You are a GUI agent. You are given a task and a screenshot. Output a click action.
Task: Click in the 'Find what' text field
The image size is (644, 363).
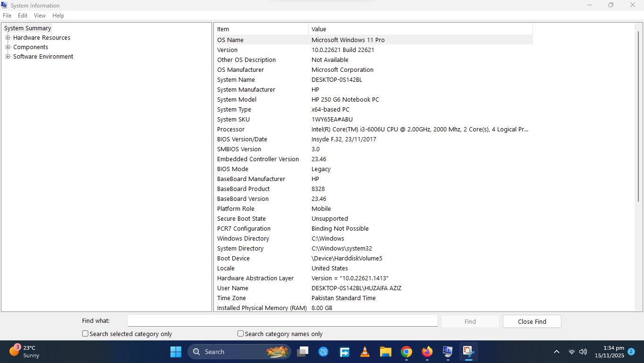pos(282,320)
